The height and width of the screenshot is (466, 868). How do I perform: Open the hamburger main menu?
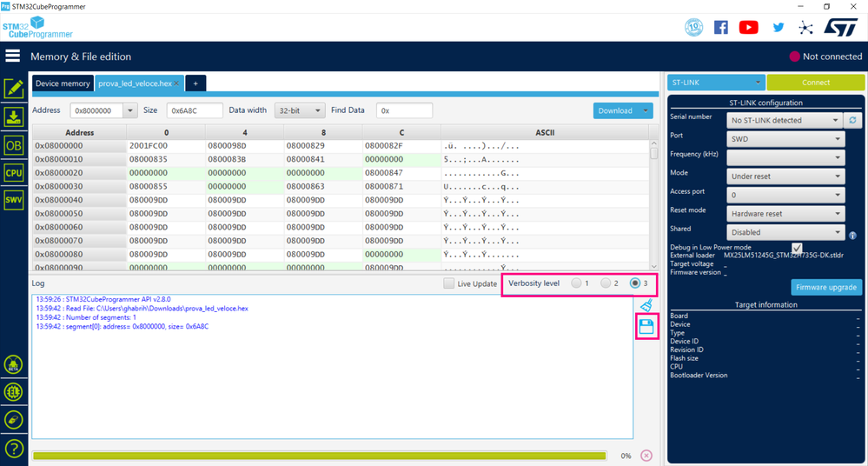[x=13, y=56]
